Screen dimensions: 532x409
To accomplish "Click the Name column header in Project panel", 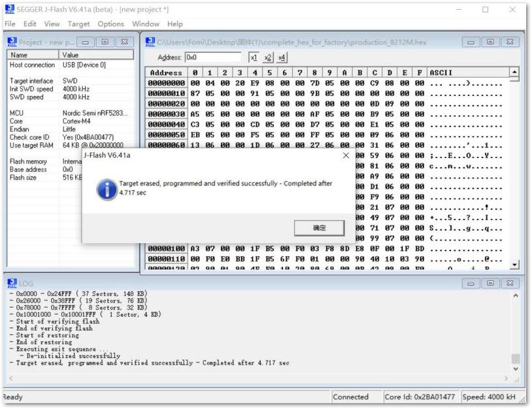I will [33, 55].
